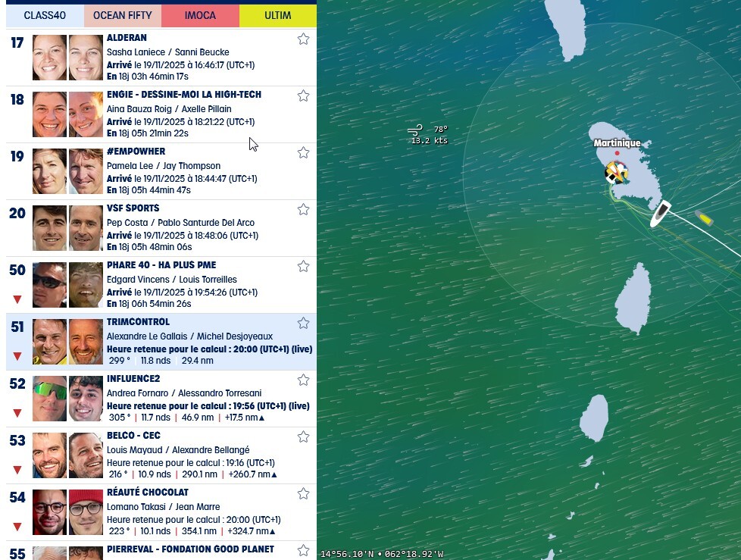Select the Martinique label on the map
Screen dimensions: 741x560
(617, 143)
